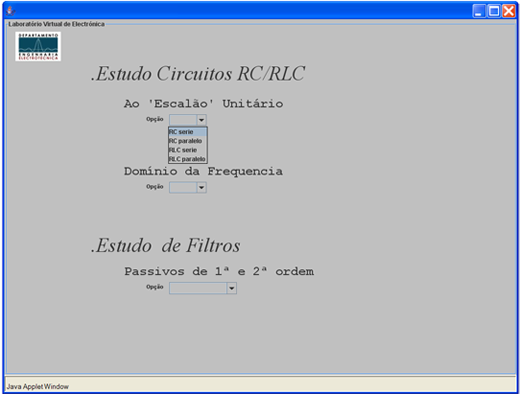This screenshot has width=520, height=394.
Task: Select "RC serie" from the open list
Action: pyautogui.click(x=188, y=132)
